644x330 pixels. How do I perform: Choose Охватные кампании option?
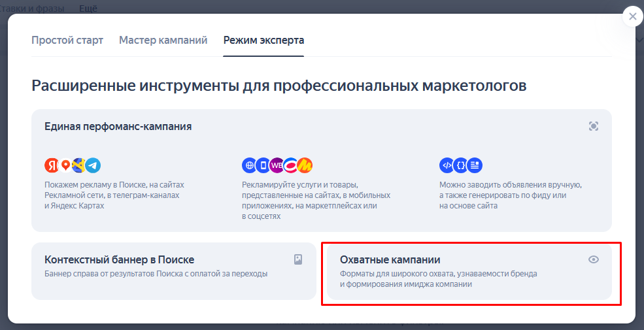469,271
